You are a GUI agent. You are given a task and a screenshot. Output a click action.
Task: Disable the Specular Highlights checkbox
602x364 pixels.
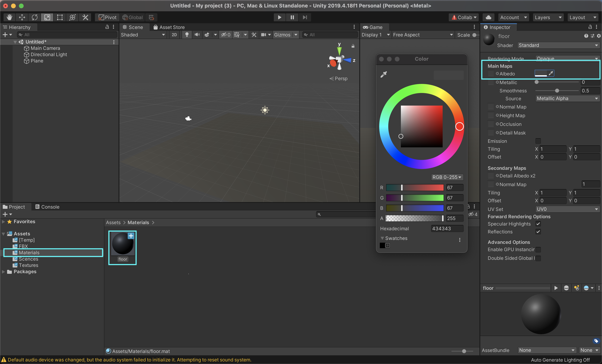click(538, 224)
